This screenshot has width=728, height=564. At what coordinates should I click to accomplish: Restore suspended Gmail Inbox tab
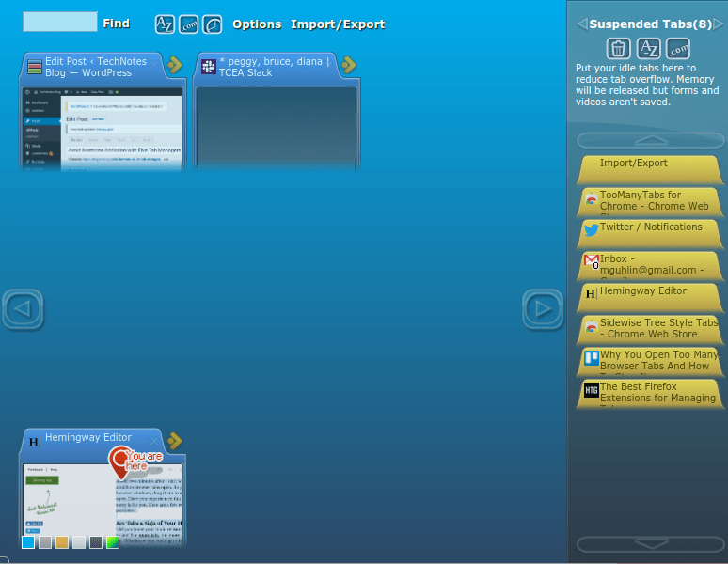650,266
